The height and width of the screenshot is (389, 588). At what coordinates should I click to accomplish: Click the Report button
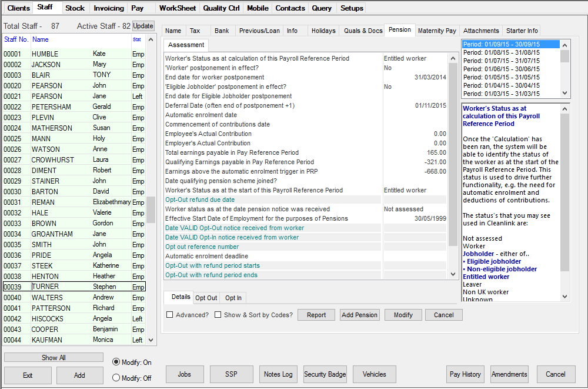[316, 315]
